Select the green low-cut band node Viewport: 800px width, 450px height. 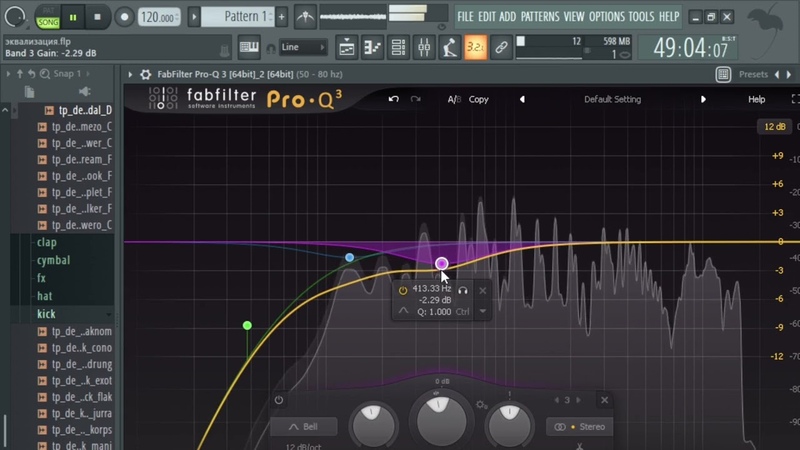click(247, 326)
